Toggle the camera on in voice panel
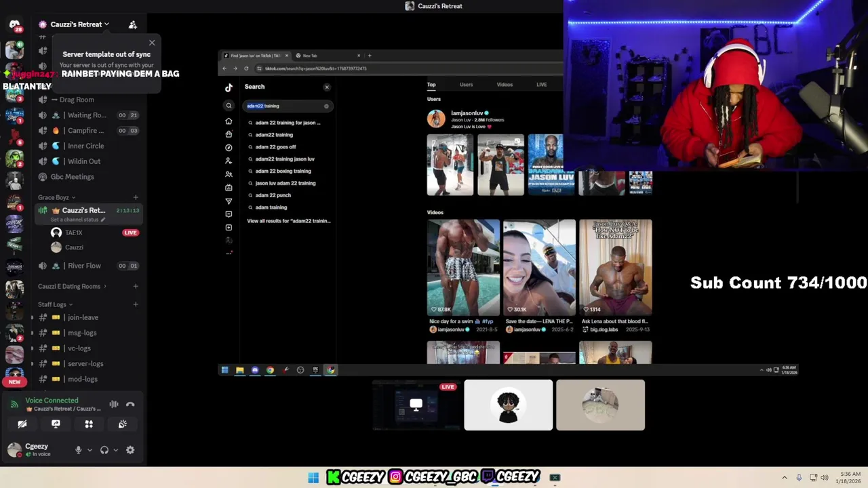Screen dimensions: 868x488 (x=22, y=424)
